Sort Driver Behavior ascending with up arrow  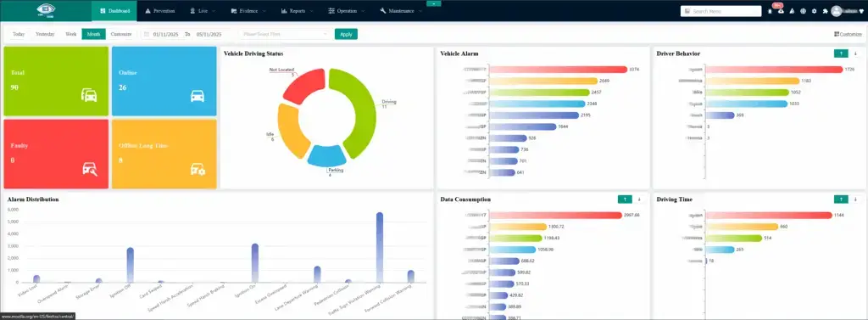[x=840, y=53]
